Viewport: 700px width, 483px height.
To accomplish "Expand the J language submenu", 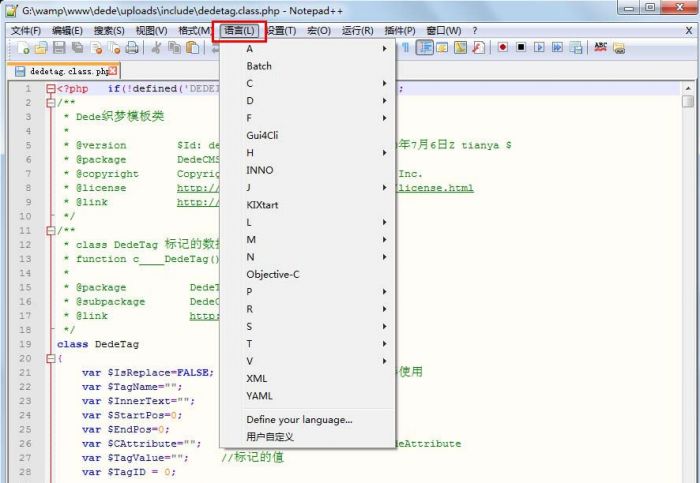I will point(308,187).
